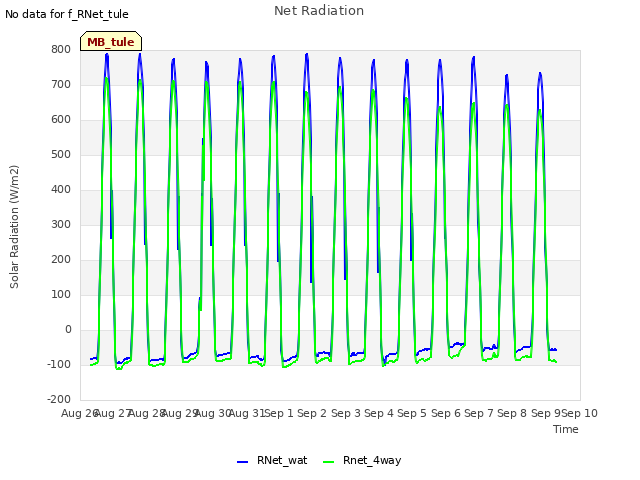Screen dimensions: 640x480
Task: Click the -200 y-axis tick label
Action: pyautogui.click(x=59, y=400)
